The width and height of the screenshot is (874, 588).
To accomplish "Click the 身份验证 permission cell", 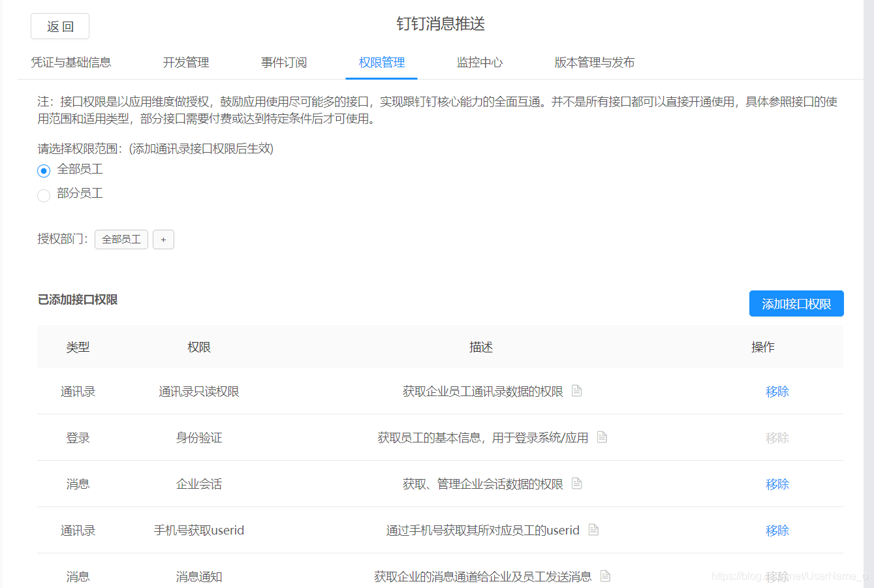I will [199, 438].
